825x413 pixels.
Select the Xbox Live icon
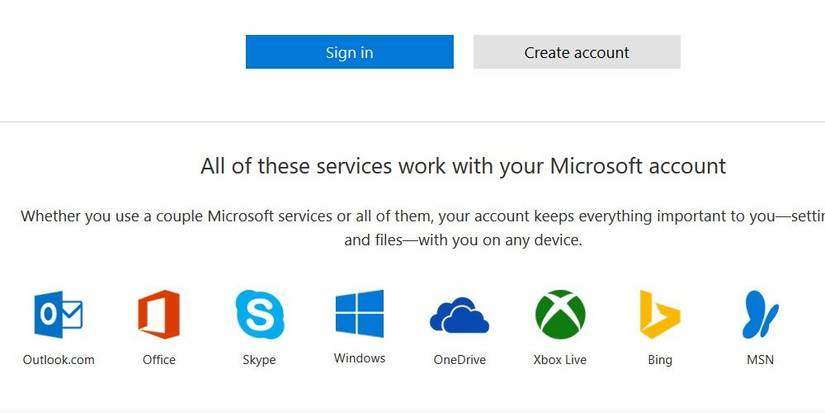click(560, 315)
